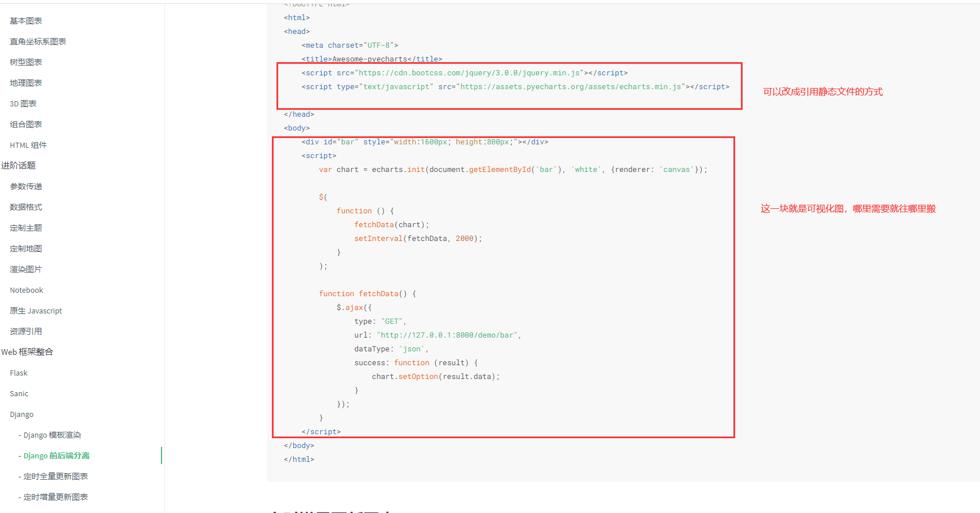Select 地理图表 in the sidebar
Screen dimensions: 980x513
click(26, 83)
